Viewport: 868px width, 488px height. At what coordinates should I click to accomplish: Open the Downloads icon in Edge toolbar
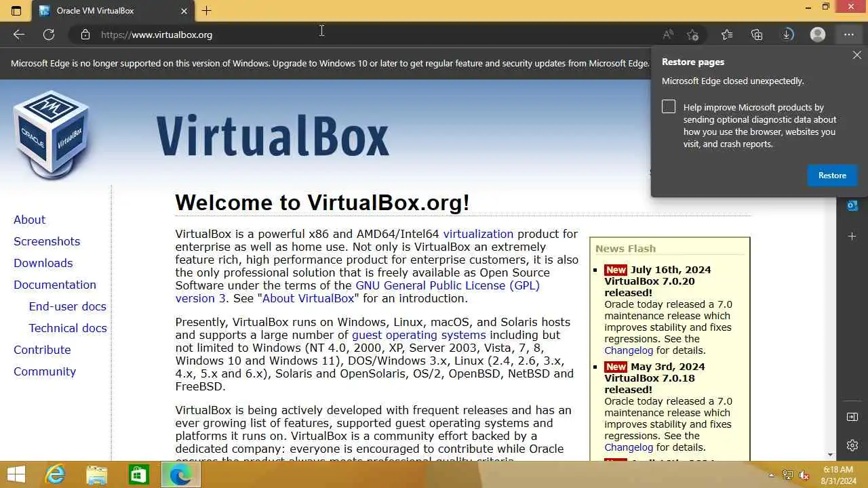pos(788,35)
